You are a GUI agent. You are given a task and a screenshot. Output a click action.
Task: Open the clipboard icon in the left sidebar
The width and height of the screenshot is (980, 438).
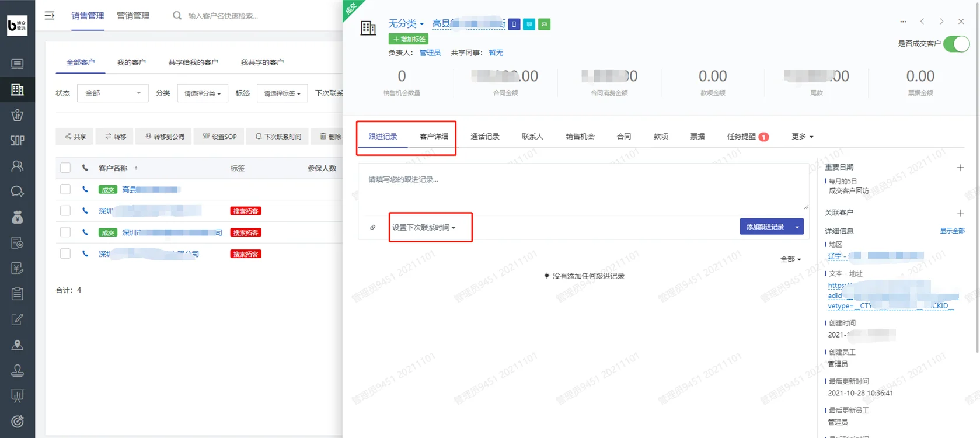coord(18,294)
